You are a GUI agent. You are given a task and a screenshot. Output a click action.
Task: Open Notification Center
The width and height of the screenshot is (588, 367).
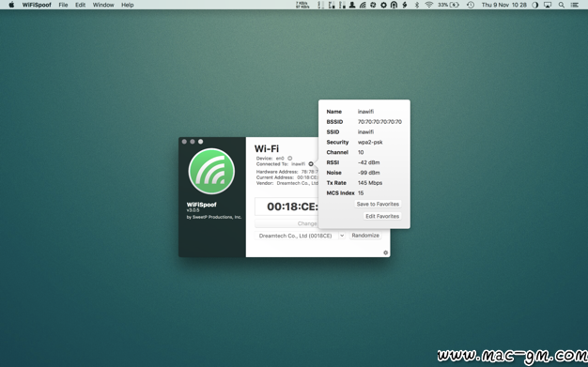click(574, 5)
